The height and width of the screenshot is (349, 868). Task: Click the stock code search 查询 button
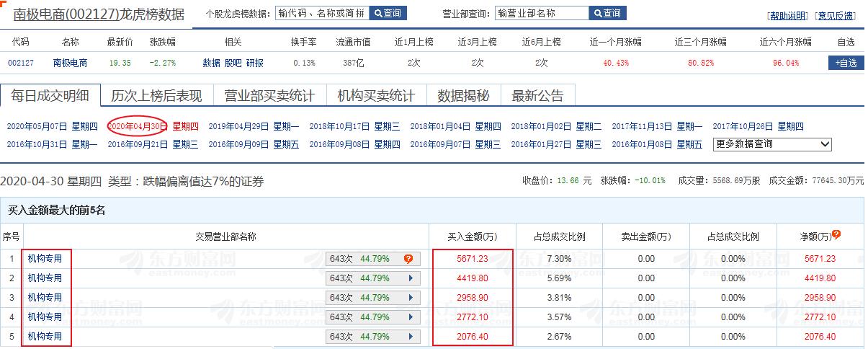388,13
